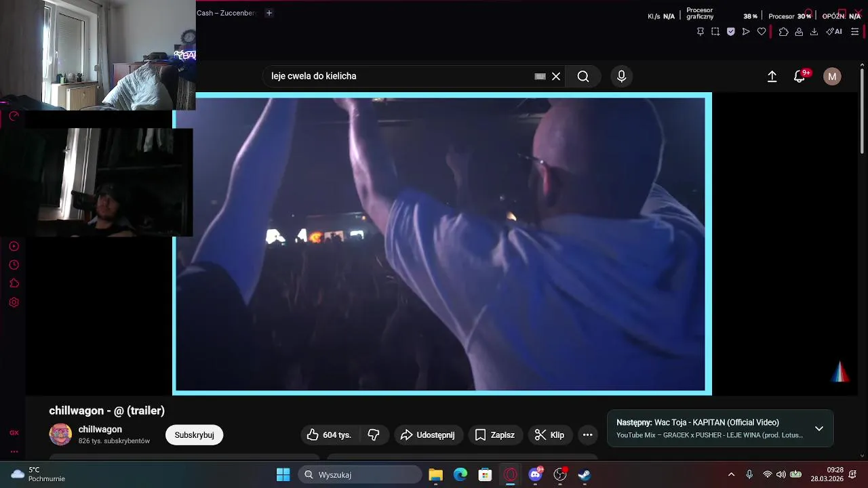Screen dimensions: 868x488
Task: Click the Udostępnij share button
Action: [x=428, y=435]
